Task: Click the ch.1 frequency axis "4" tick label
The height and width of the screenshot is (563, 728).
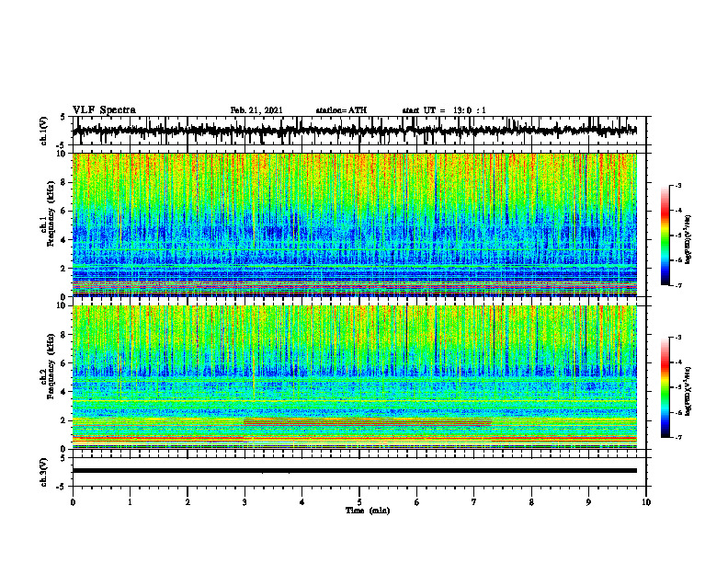Action: 64,240
